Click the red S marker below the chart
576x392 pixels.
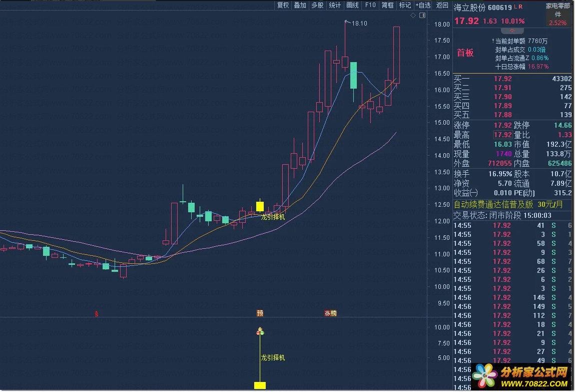click(96, 313)
